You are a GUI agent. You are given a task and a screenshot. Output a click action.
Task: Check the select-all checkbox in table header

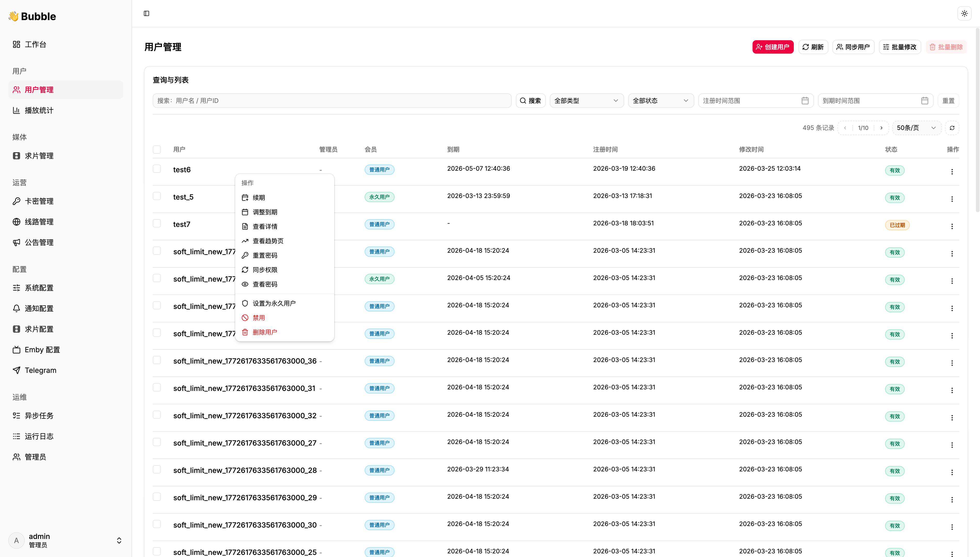point(157,150)
